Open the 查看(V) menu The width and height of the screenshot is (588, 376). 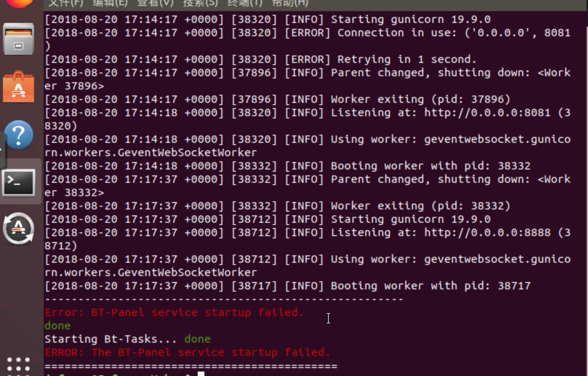tap(155, 3)
